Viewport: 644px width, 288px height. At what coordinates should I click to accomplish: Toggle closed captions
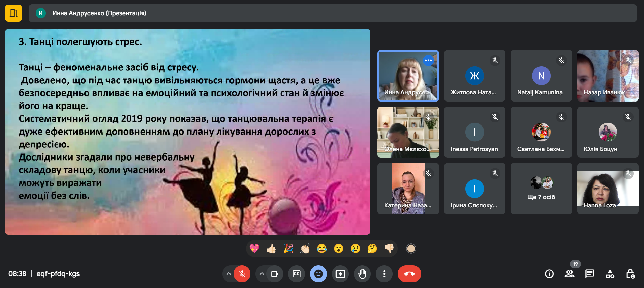(297, 274)
